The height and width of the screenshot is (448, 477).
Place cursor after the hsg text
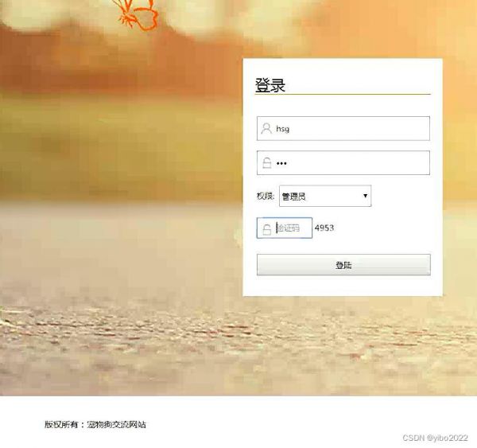(290, 129)
